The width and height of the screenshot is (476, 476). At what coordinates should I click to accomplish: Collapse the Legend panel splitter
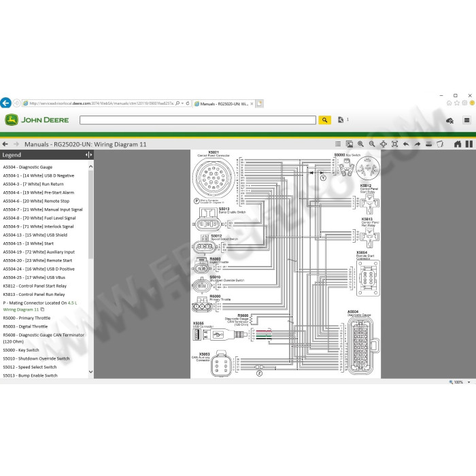(x=88, y=155)
